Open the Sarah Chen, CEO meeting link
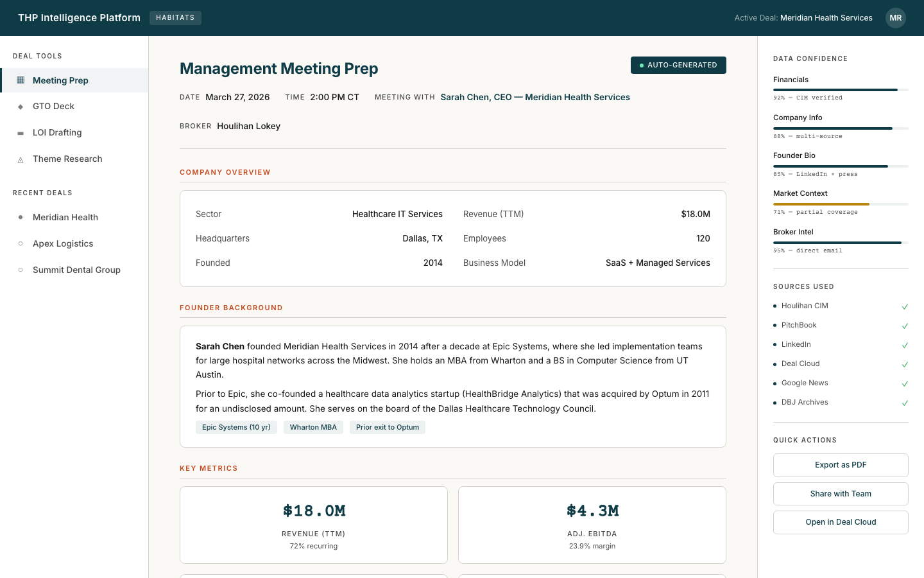 [535, 97]
